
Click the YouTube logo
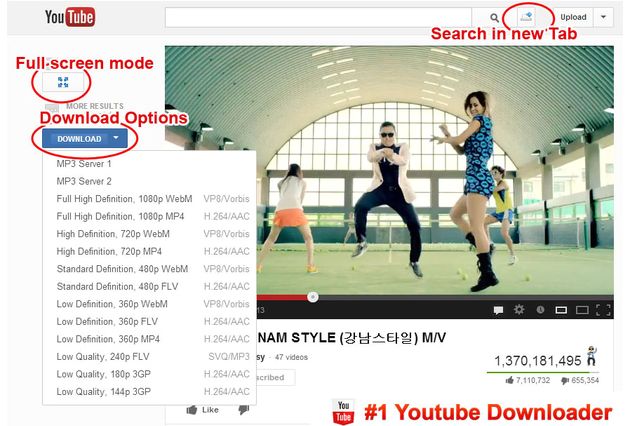pos(70,17)
